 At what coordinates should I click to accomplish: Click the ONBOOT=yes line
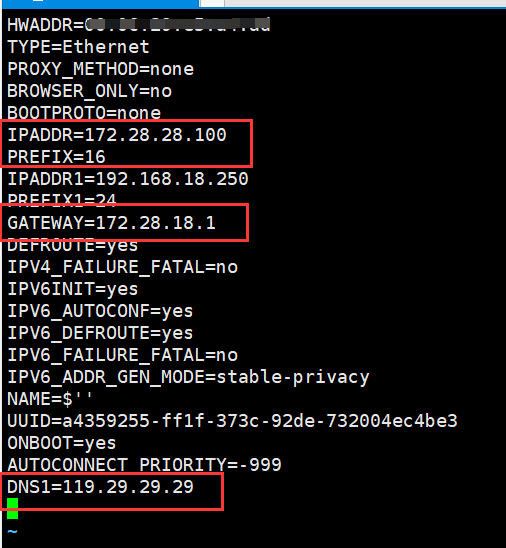point(62,443)
